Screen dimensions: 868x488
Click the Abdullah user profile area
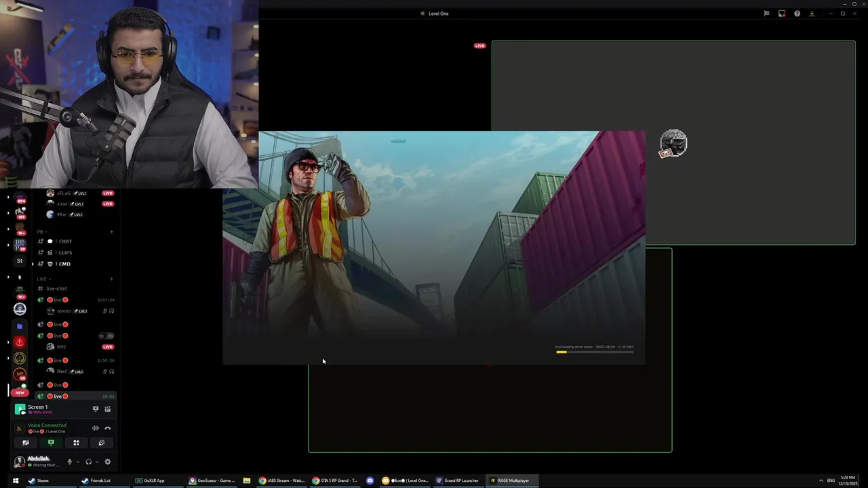pyautogui.click(x=39, y=462)
